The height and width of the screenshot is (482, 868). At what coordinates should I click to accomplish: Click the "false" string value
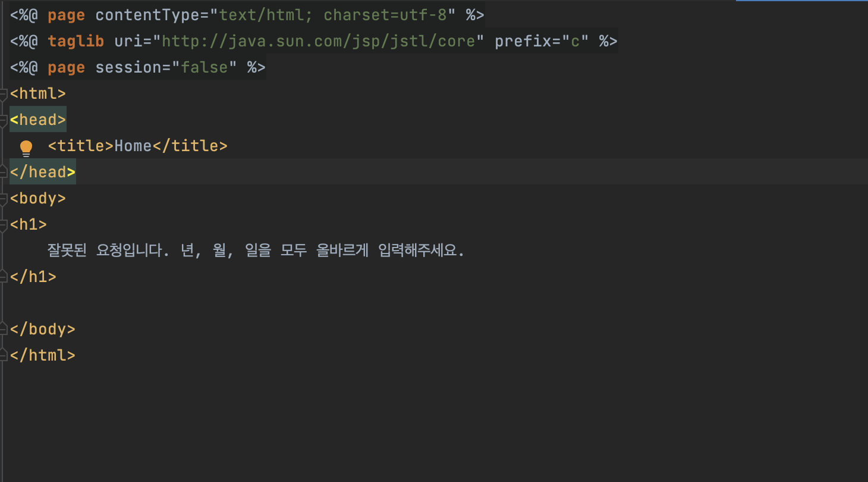[205, 67]
